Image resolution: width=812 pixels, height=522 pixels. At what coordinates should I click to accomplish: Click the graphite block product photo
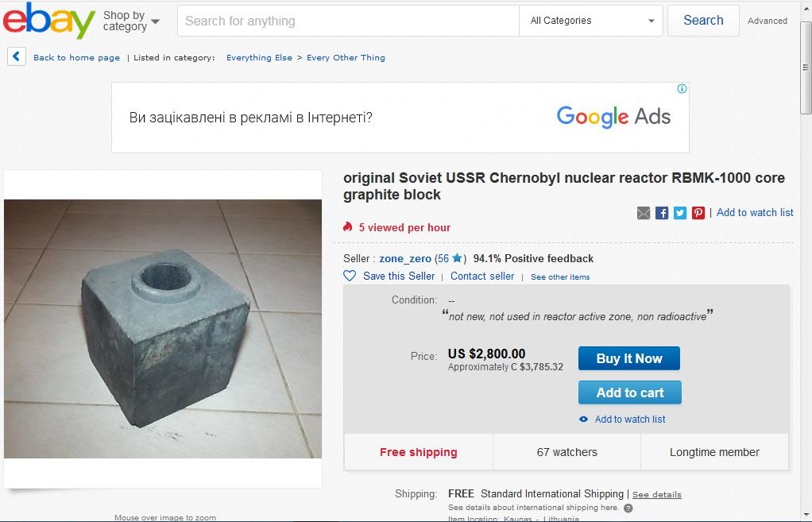click(x=163, y=328)
